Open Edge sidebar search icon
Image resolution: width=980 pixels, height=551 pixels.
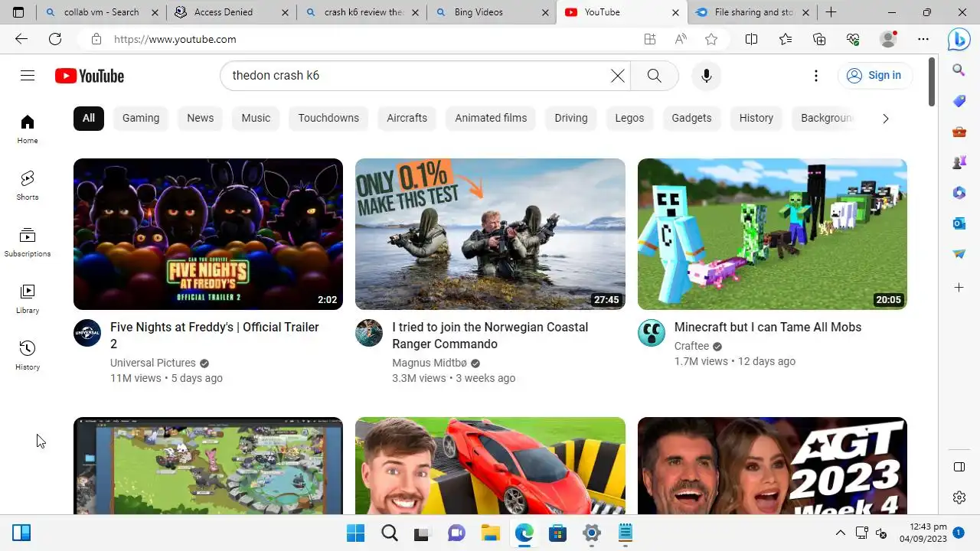click(959, 70)
